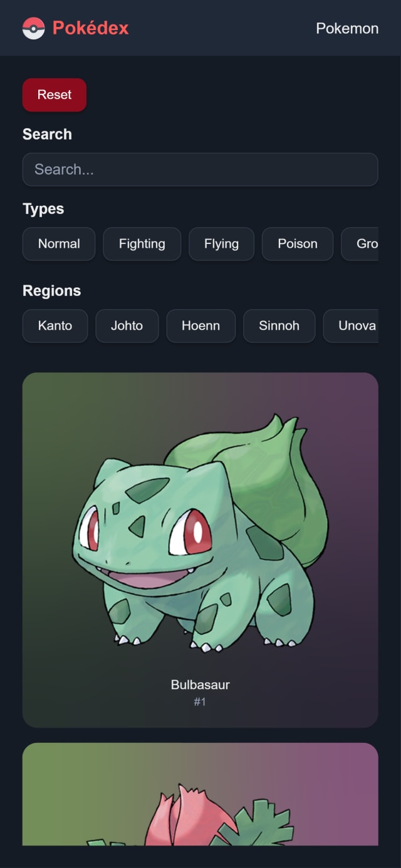Click the Bulbasaur name label
The image size is (401, 868).
[x=200, y=685]
